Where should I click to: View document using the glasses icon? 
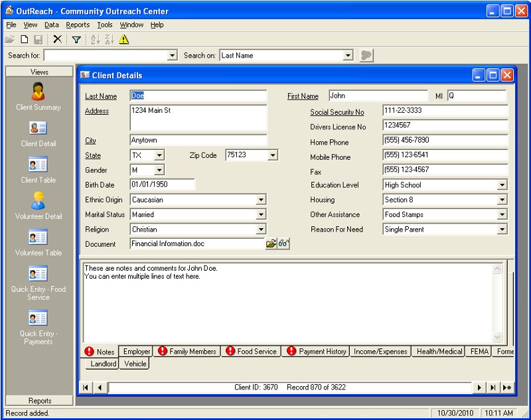click(x=283, y=244)
